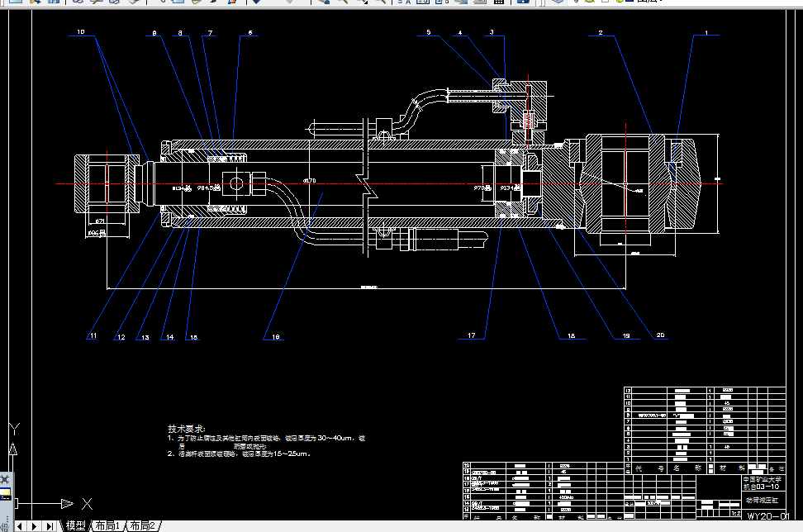The width and height of the screenshot is (803, 532).
Task: Select the ø170 diameter dimension text
Action: 309,181
